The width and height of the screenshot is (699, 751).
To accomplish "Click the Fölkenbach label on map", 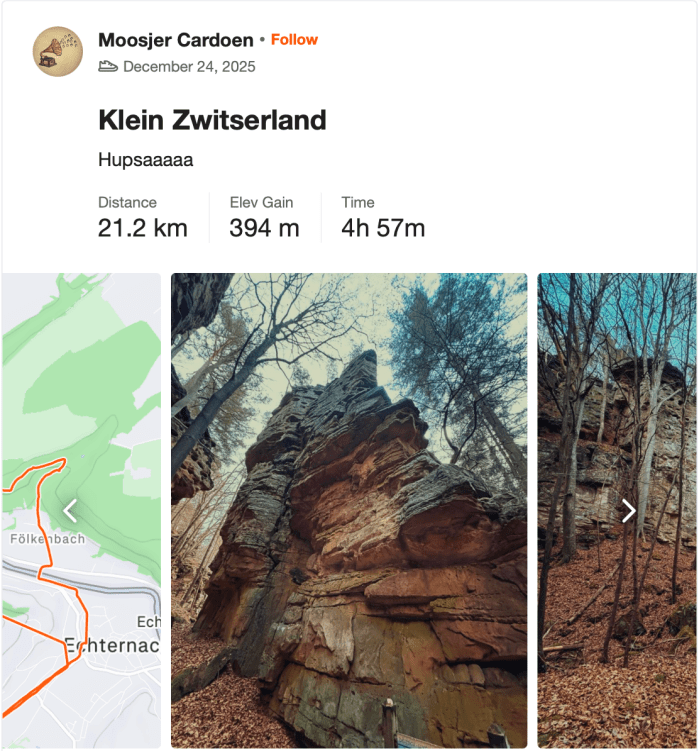I will [47, 539].
